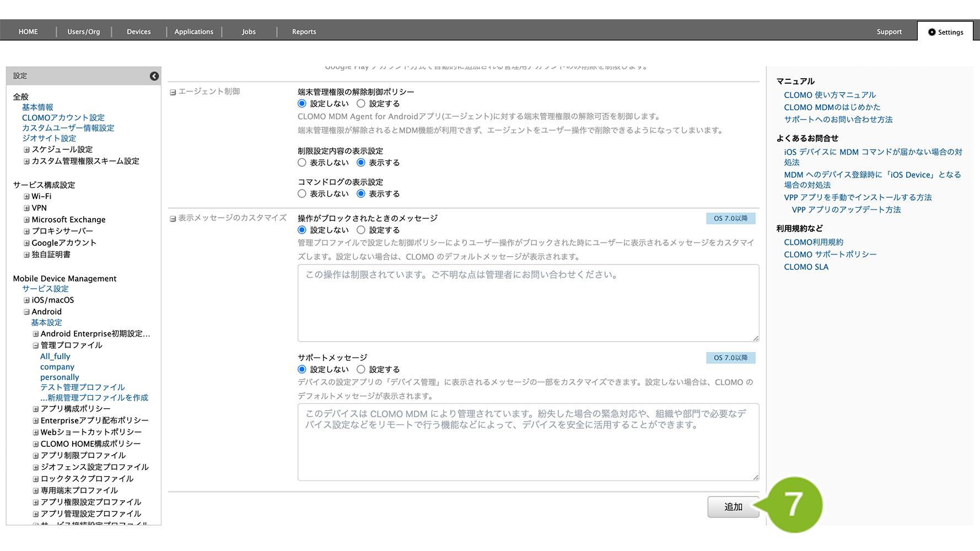Collapse the 設定 sidebar with arrow icon
The width and height of the screenshot is (980, 551).
point(154,76)
